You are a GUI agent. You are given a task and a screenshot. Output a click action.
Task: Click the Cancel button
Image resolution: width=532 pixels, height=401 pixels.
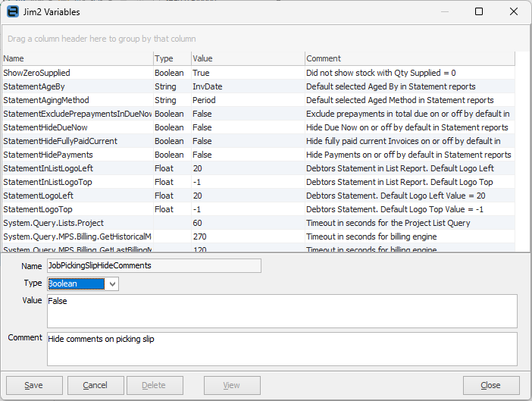click(x=95, y=385)
